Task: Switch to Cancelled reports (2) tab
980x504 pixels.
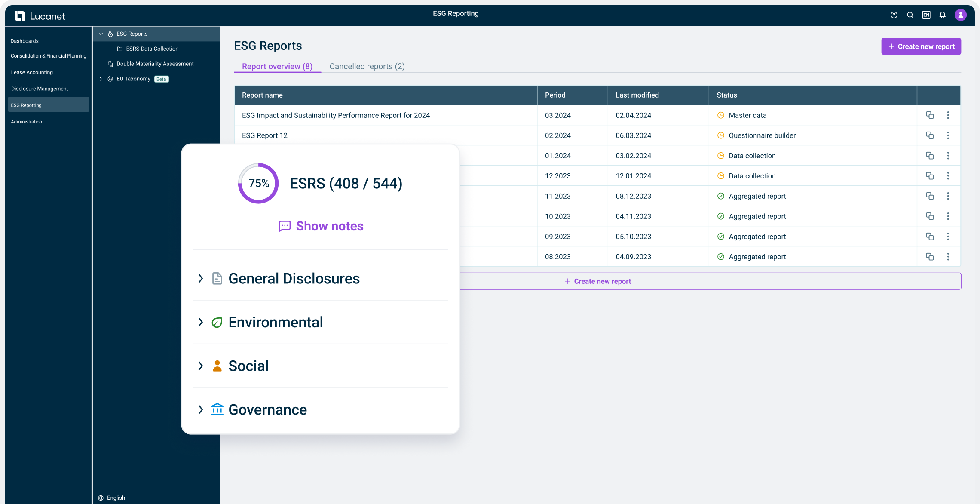Action: click(x=367, y=66)
